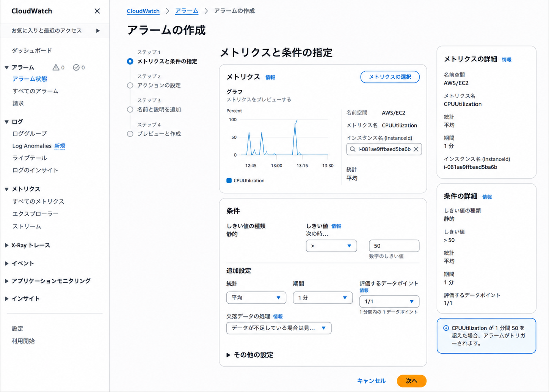
Task: Open ロググループ in sidebar
Action: click(x=30, y=133)
